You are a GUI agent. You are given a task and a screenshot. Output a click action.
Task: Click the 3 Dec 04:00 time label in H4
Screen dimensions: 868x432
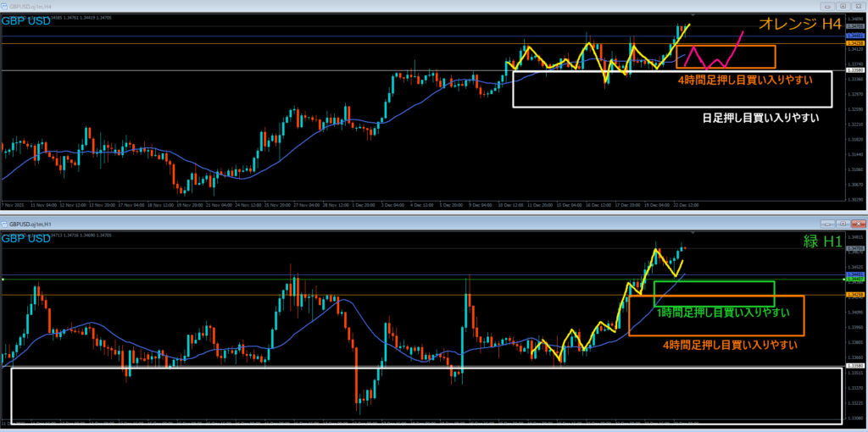coord(393,205)
